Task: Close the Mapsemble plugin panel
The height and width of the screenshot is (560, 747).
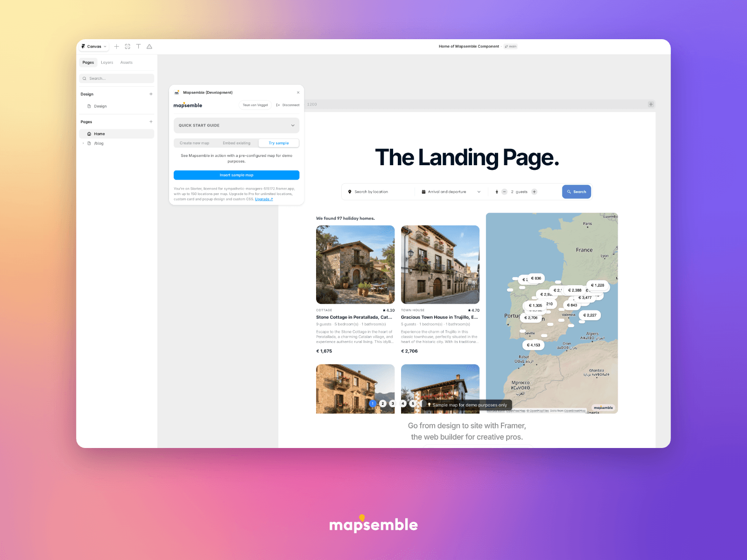Action: [298, 92]
